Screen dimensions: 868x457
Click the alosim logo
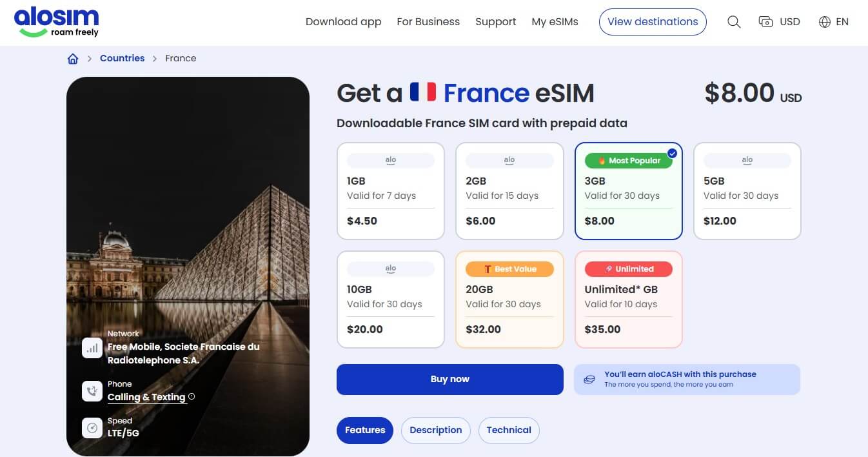[x=56, y=21]
